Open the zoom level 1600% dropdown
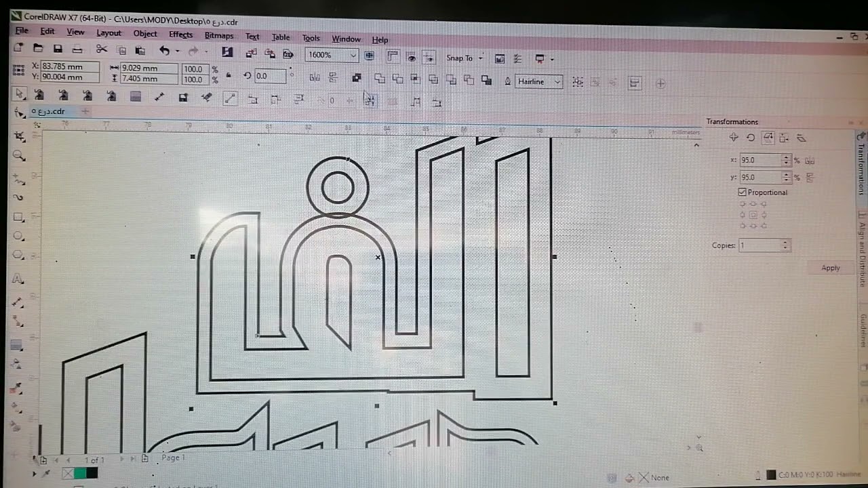The height and width of the screenshot is (488, 868). [353, 55]
